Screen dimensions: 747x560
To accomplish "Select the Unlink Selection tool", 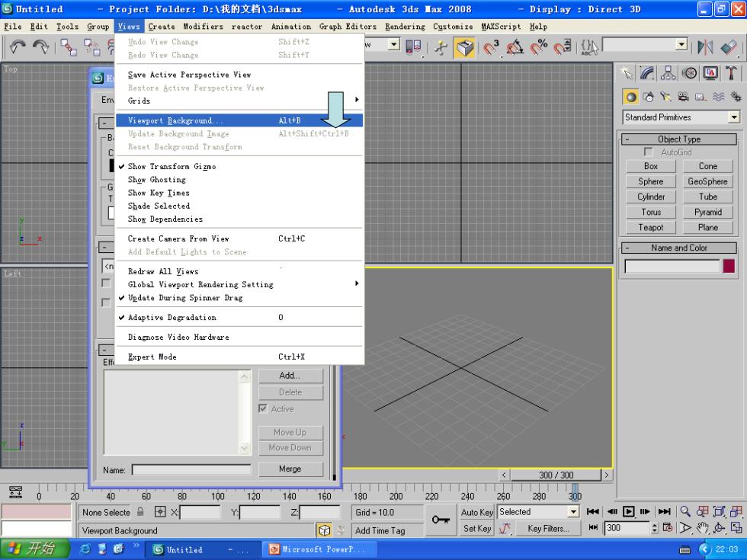I will pos(92,47).
